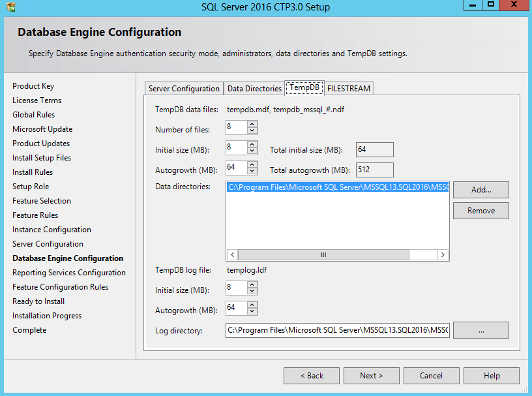
Task: Increase TempDB log Initial size spinner
Action: click(x=252, y=284)
